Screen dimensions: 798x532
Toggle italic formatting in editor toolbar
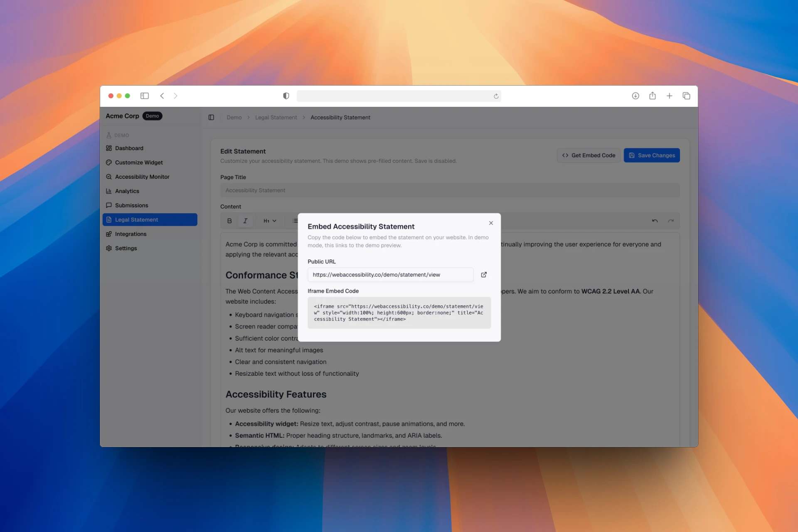click(x=245, y=221)
